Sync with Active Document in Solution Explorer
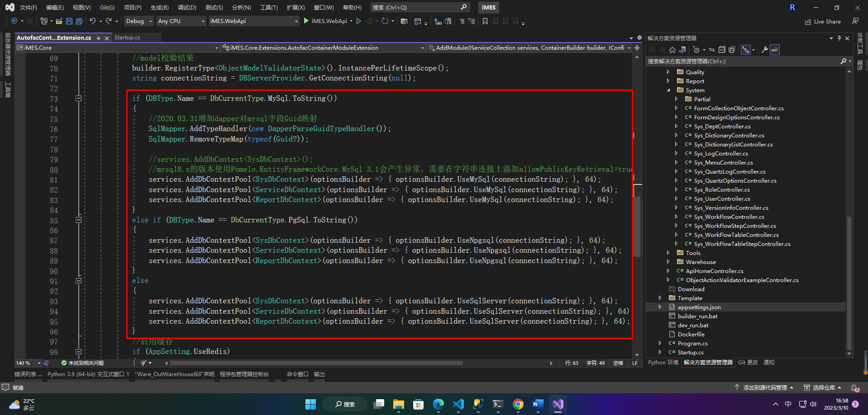Screen dimensions: 868x415 click(x=712, y=50)
